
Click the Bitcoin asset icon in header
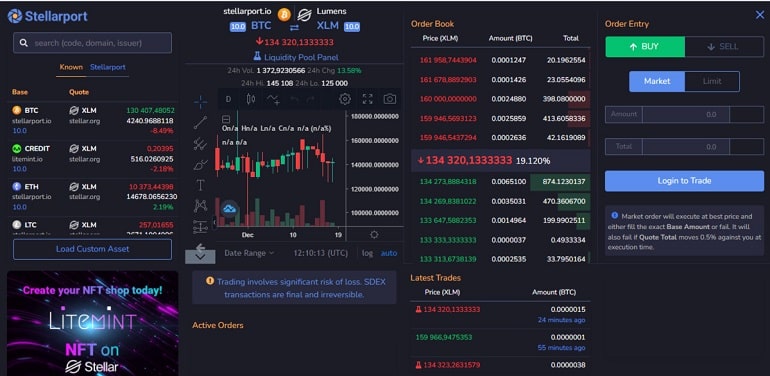[x=284, y=14]
